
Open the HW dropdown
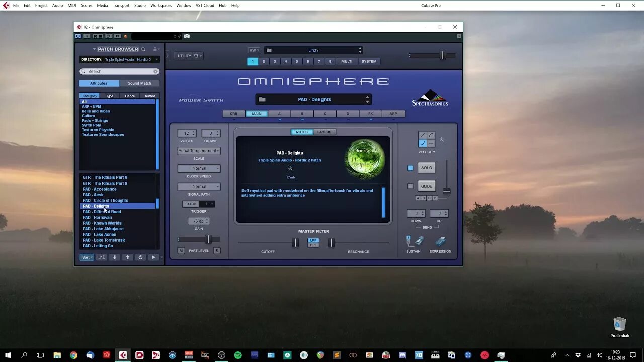point(254,50)
